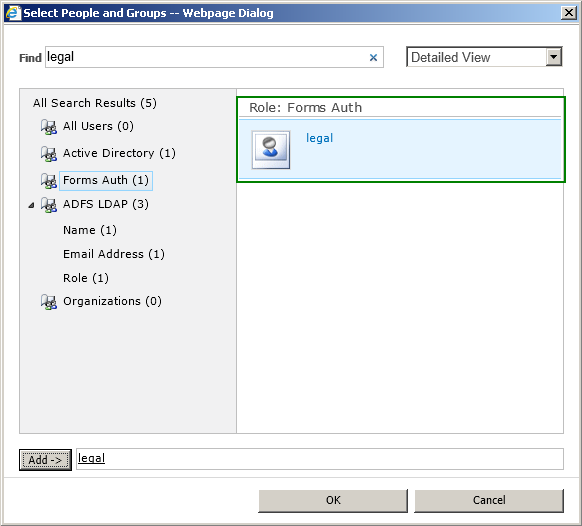The width and height of the screenshot is (582, 526).
Task: Select the Email Address (1) filter
Action: [114, 254]
